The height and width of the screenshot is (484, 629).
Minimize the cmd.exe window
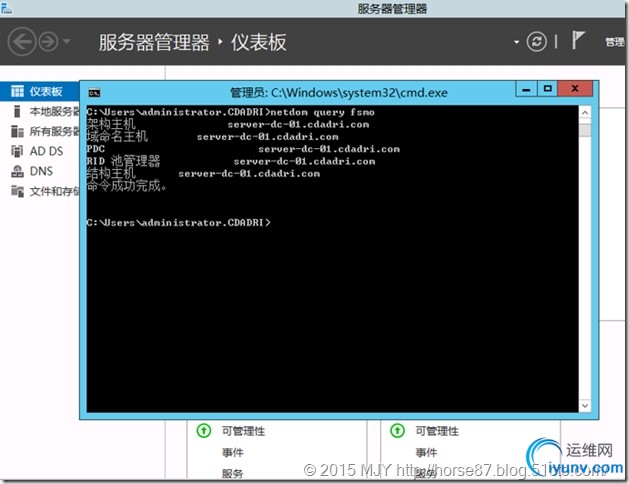click(526, 89)
